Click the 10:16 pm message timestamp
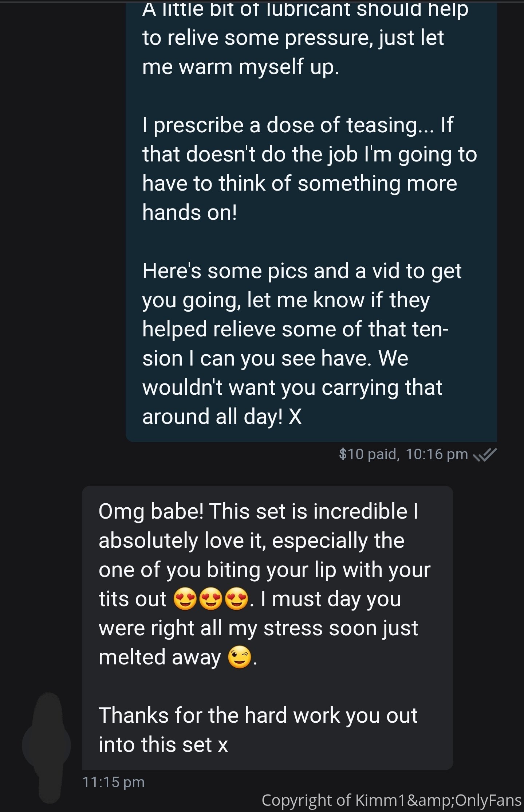524x812 pixels. [x=436, y=454]
